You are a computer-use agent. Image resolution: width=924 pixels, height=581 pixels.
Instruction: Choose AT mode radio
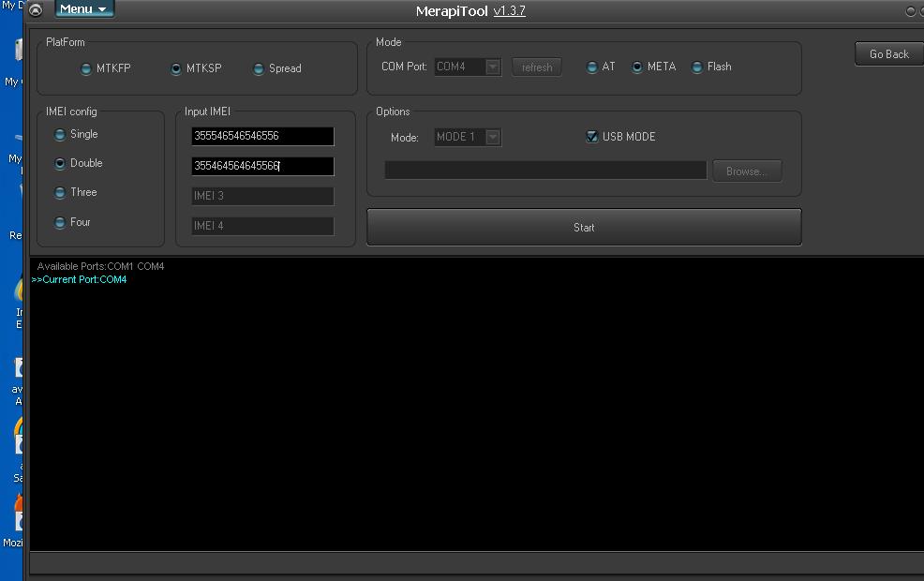coord(592,67)
